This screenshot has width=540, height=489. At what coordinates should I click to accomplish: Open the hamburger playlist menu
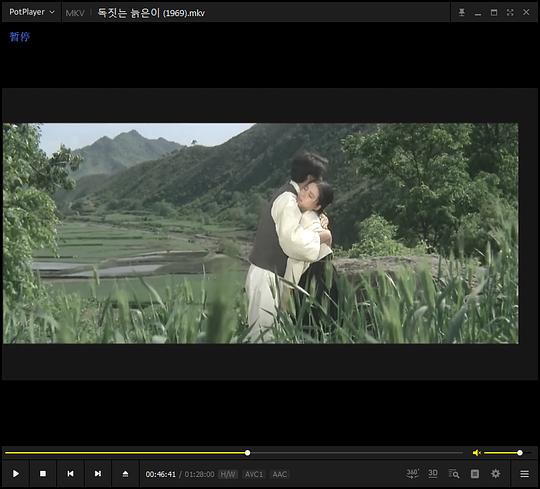point(524,474)
